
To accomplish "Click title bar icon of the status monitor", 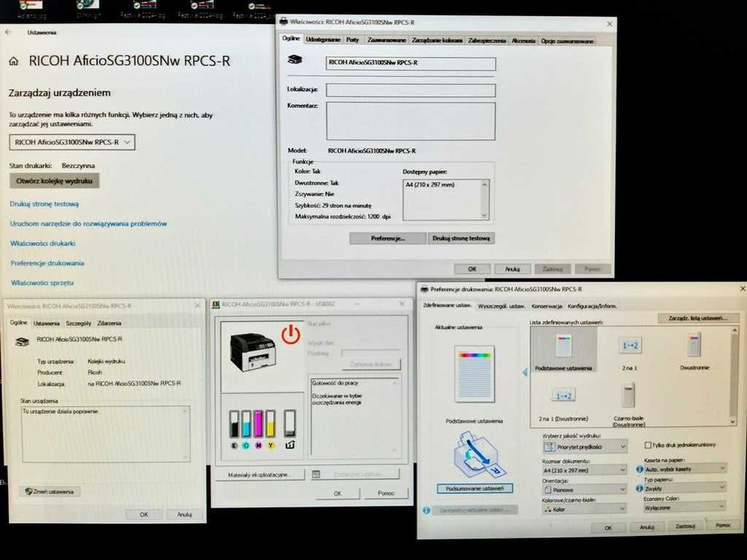I will pyautogui.click(x=216, y=304).
